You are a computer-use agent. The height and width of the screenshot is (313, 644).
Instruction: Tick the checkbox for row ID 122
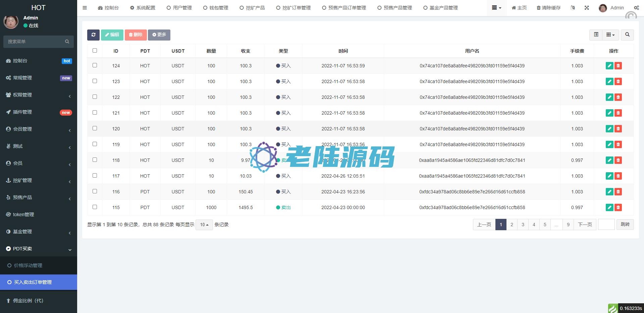click(x=95, y=97)
